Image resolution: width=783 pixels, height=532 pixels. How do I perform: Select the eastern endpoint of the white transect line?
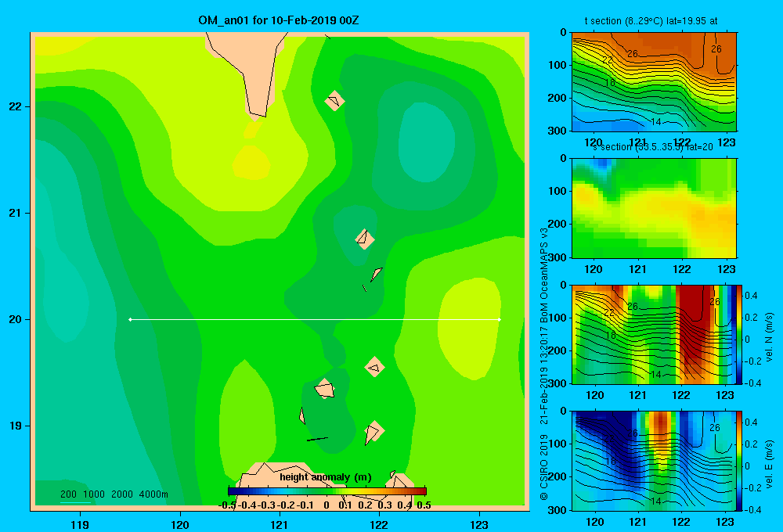click(500, 319)
